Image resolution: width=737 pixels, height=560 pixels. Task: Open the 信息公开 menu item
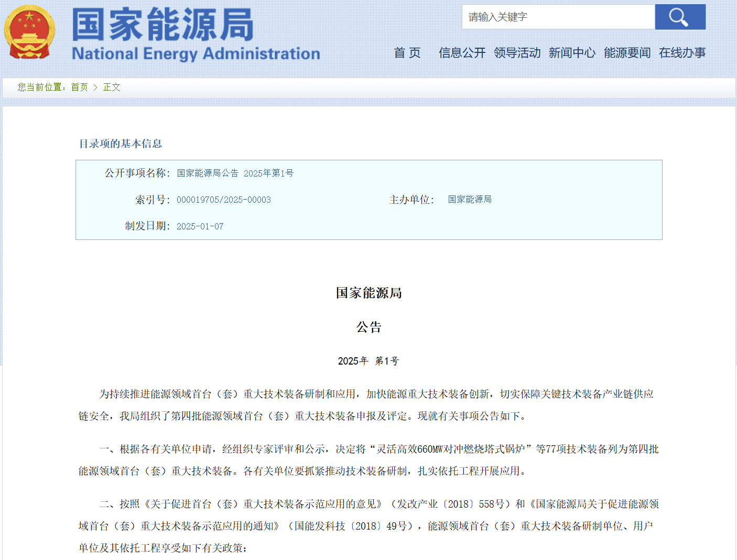[462, 53]
